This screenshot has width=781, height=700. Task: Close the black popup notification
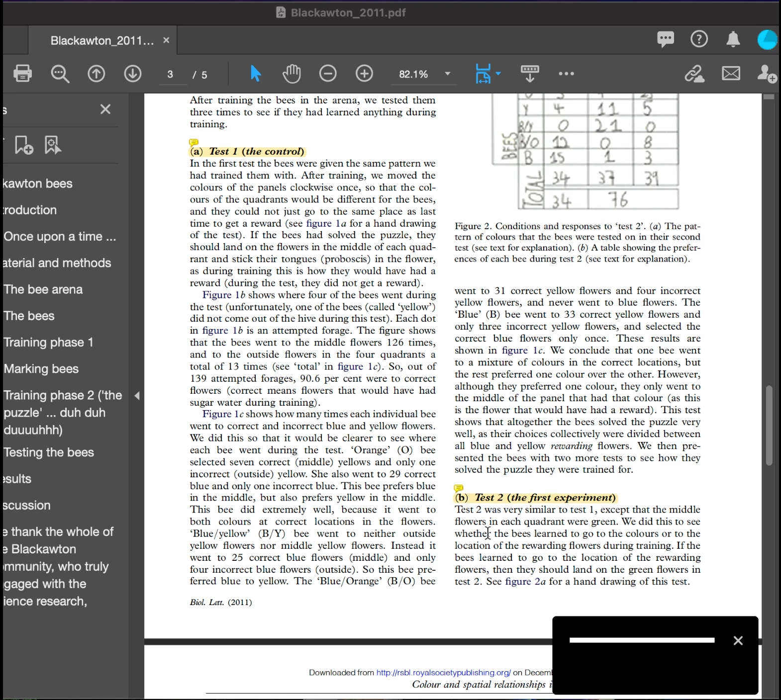[738, 640]
